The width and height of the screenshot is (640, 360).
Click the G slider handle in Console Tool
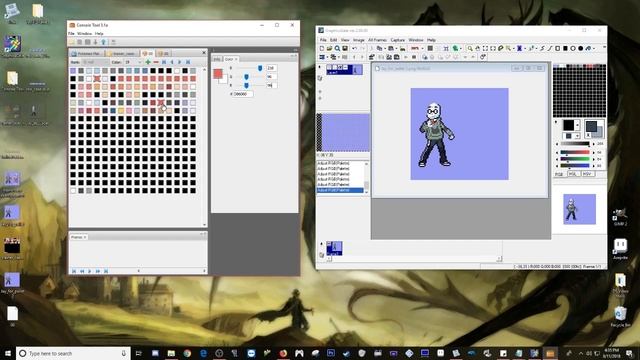pyautogui.click(x=246, y=77)
